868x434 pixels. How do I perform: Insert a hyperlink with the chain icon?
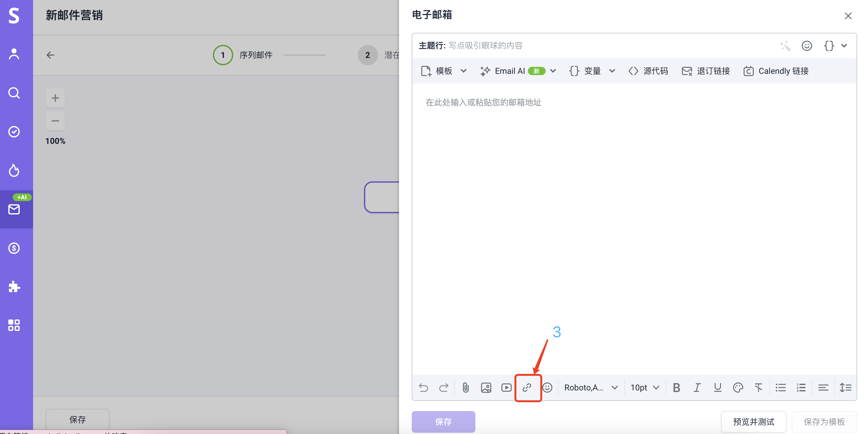527,388
